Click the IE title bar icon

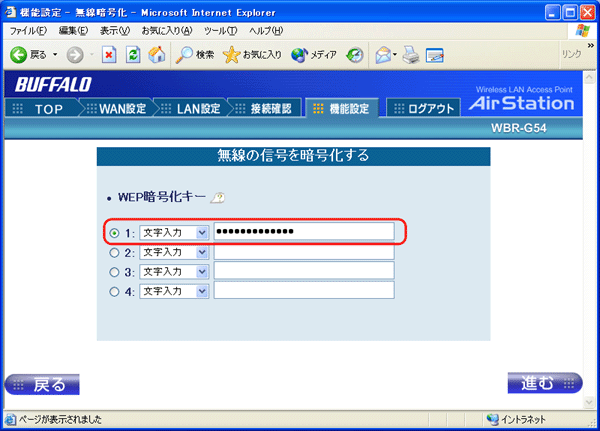coord(10,12)
